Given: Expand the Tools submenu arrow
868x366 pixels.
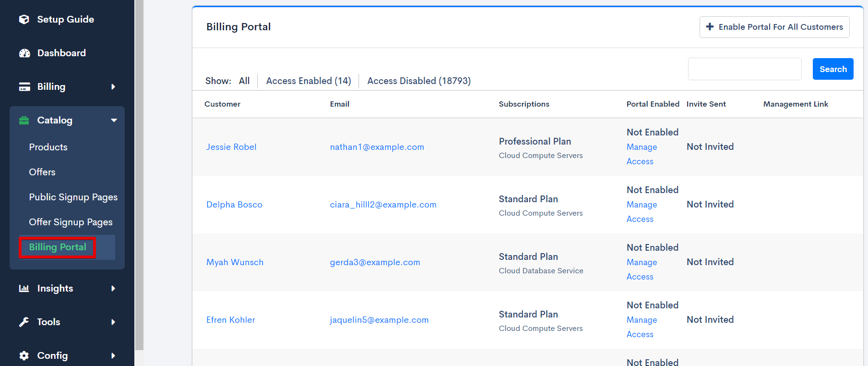Looking at the screenshot, I should (113, 322).
